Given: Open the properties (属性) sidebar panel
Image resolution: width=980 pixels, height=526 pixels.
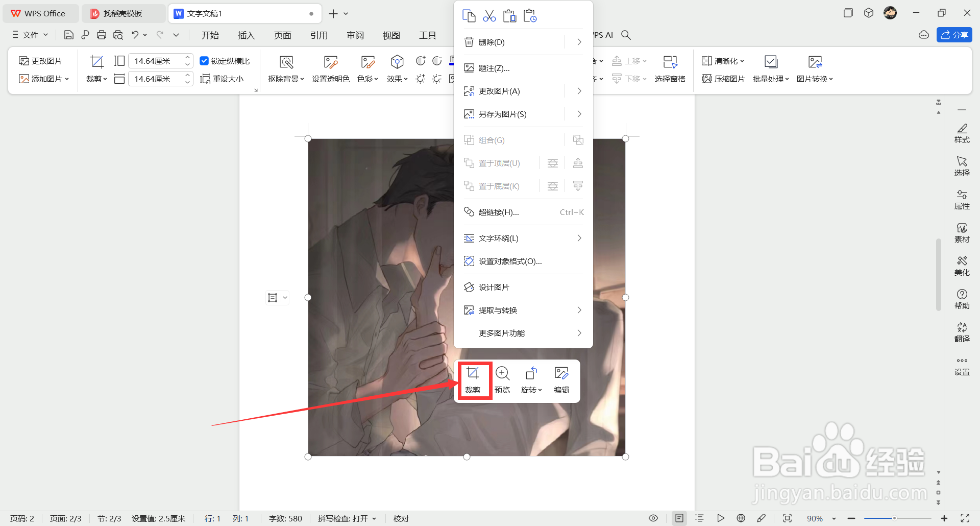Looking at the screenshot, I should click(962, 199).
